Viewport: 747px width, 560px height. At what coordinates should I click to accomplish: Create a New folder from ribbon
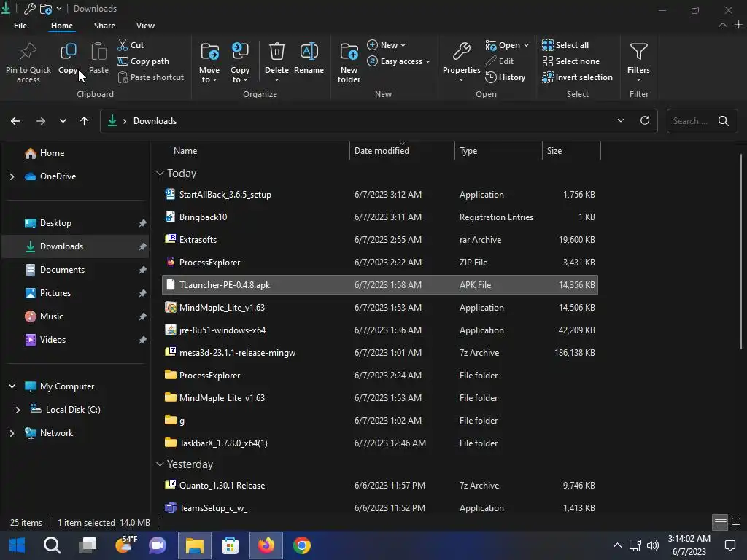[349, 63]
